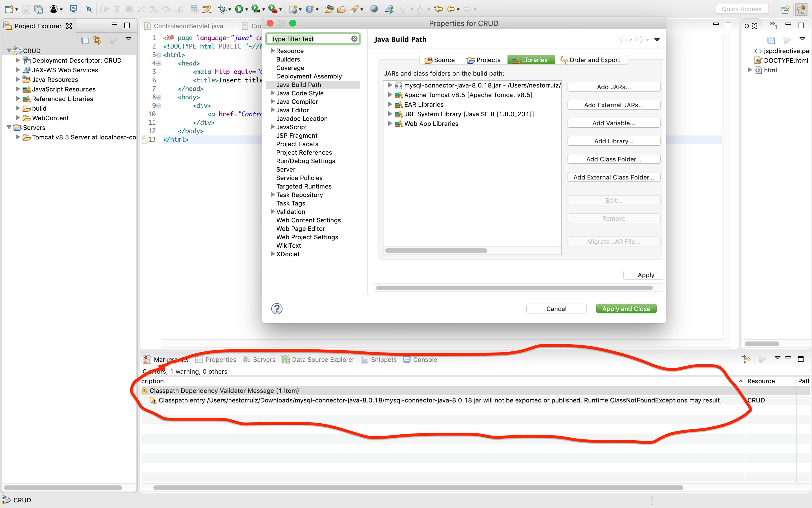Image resolution: width=812 pixels, height=508 pixels.
Task: Click the Cancel button in Properties dialog
Action: (x=556, y=308)
